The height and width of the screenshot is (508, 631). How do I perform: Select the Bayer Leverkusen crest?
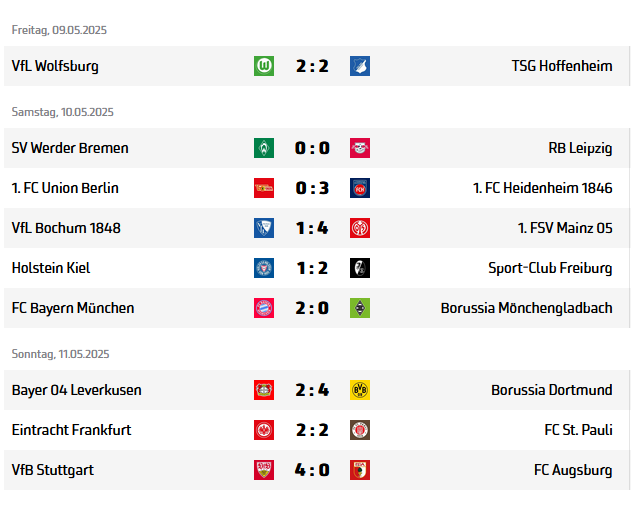point(264,390)
